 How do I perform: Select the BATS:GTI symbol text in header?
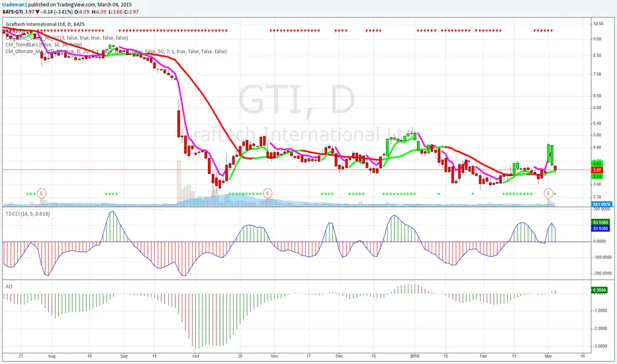[x=13, y=12]
